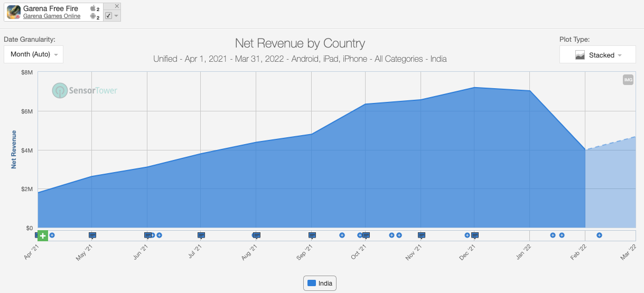Expand the app card options arrow
This screenshot has height=293, width=644.
116,16
